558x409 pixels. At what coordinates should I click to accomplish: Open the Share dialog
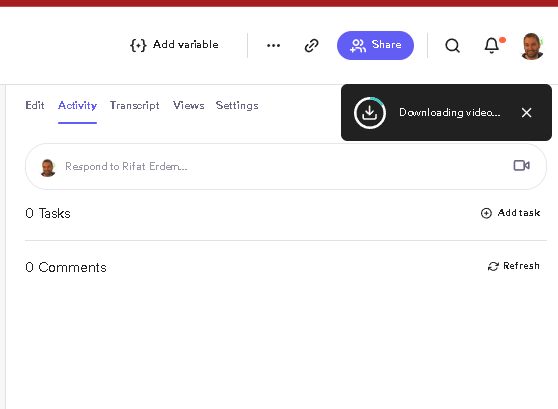(375, 45)
